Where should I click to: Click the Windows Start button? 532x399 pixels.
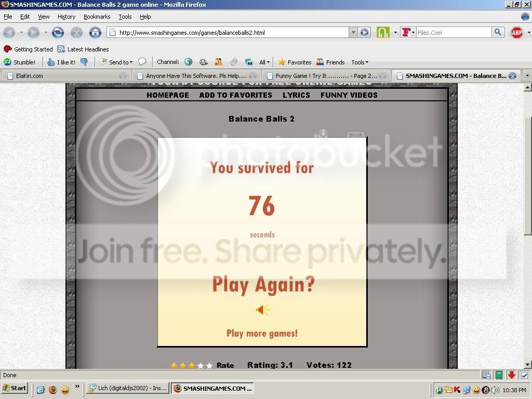click(14, 388)
